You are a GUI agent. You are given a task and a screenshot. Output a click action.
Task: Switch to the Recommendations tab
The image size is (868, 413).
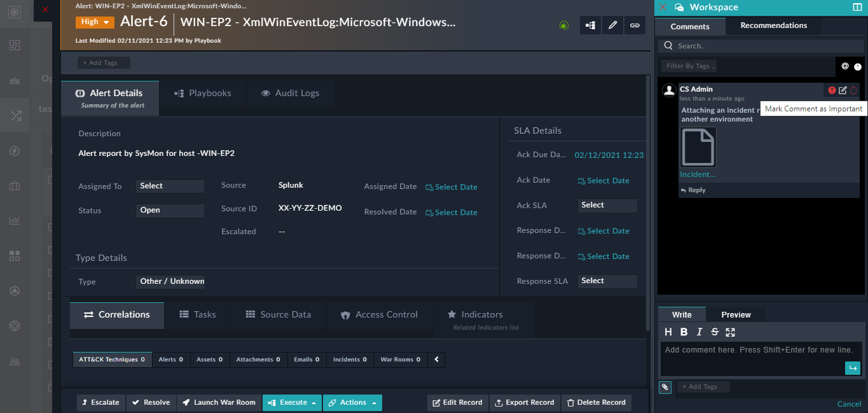pyautogui.click(x=773, y=25)
